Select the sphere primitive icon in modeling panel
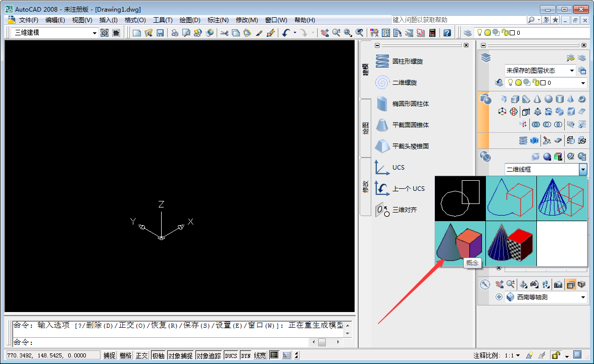This screenshot has width=594, height=364. tap(548, 99)
